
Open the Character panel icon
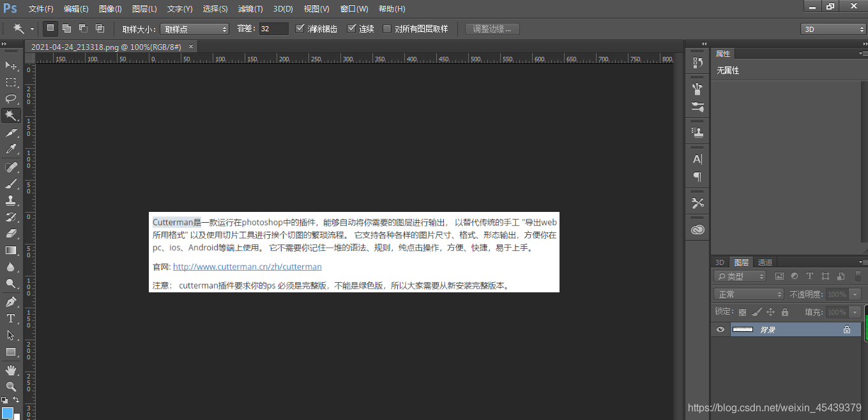point(697,159)
